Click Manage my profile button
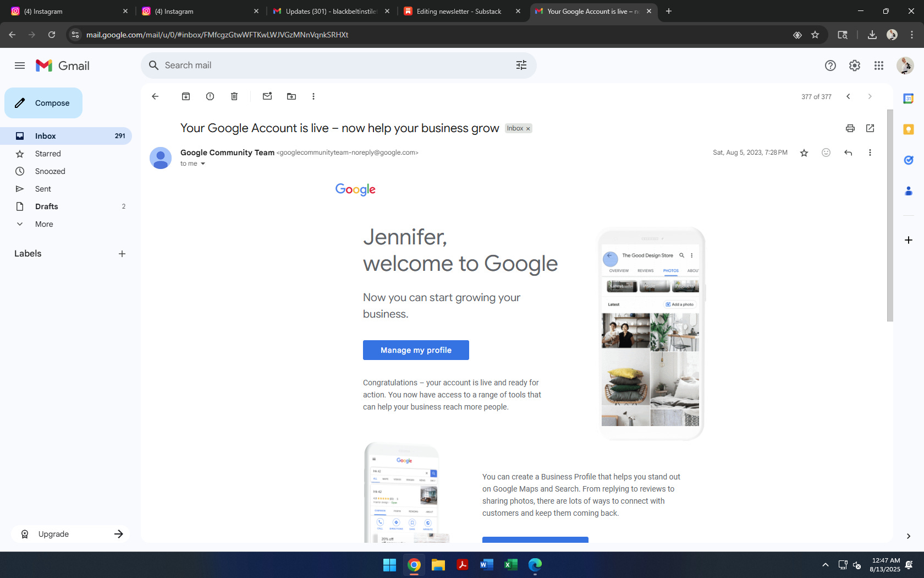The width and height of the screenshot is (924, 578). 416,350
